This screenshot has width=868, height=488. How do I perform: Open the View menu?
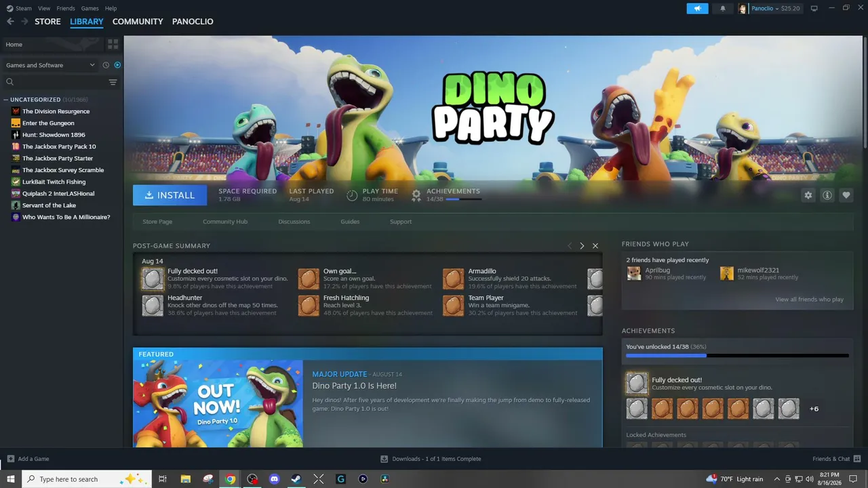click(x=44, y=8)
